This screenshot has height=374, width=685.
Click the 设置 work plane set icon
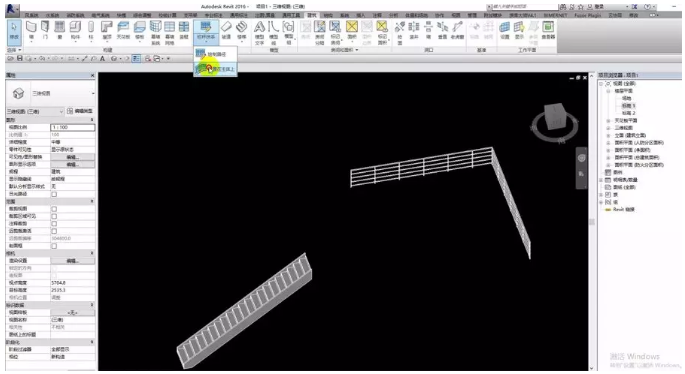coord(505,31)
